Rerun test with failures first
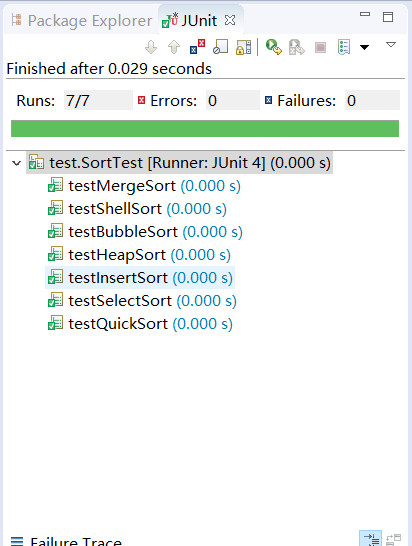The height and width of the screenshot is (546, 412). point(297,47)
